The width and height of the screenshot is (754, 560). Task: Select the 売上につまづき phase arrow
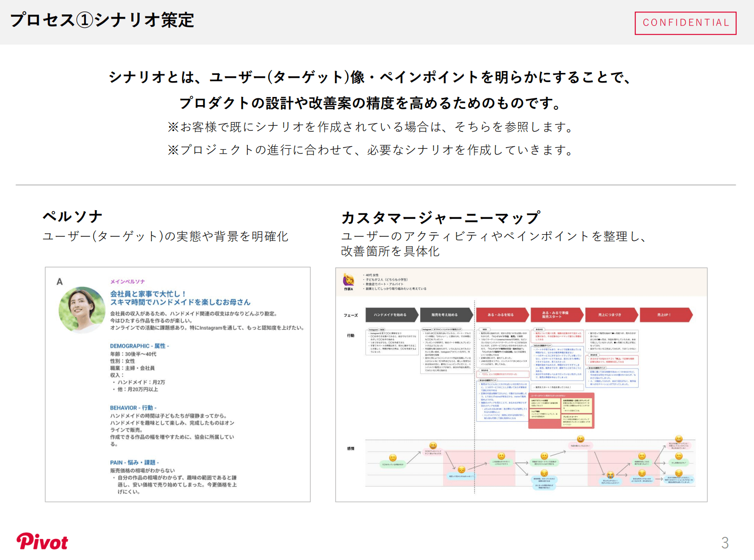pos(612,315)
